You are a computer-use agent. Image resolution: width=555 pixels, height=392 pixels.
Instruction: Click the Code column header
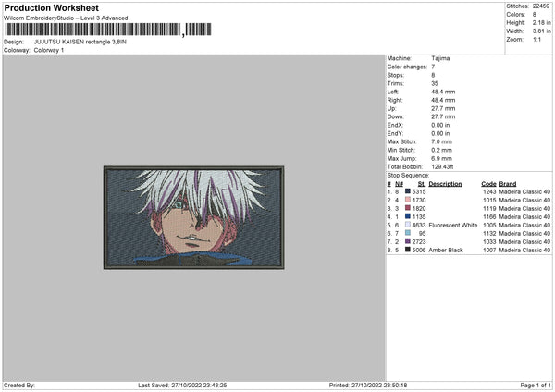pyautogui.click(x=488, y=184)
